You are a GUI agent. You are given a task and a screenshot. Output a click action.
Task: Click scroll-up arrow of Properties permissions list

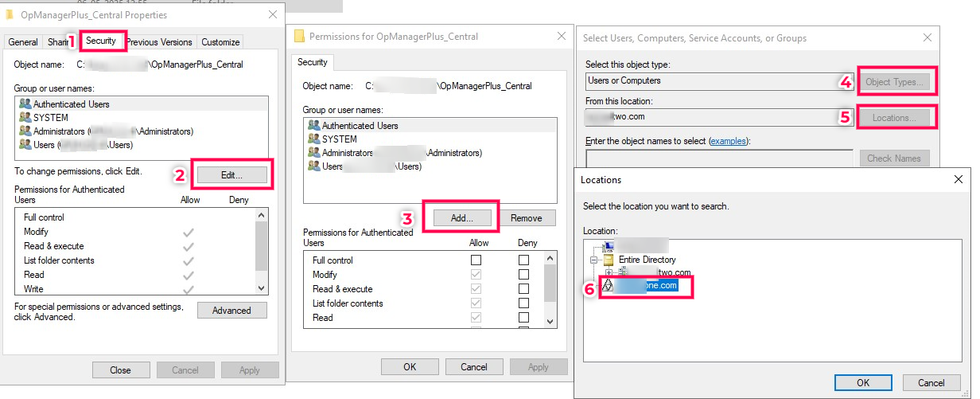tap(262, 215)
